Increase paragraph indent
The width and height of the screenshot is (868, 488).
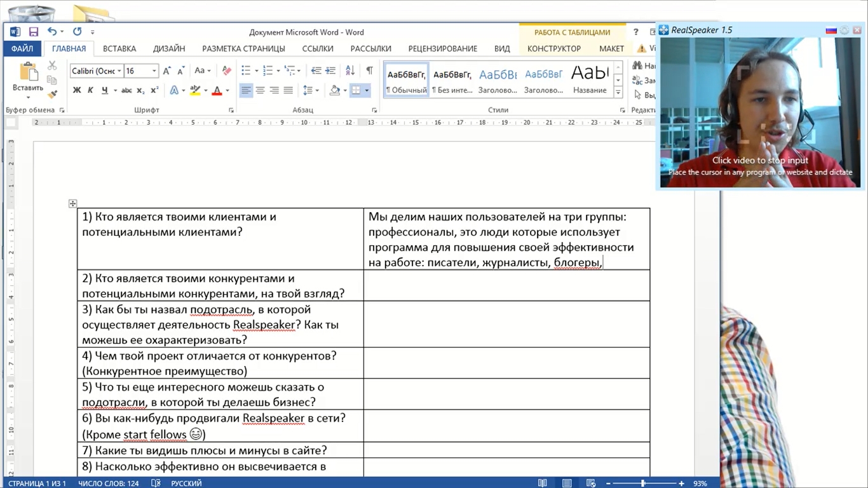(x=330, y=71)
